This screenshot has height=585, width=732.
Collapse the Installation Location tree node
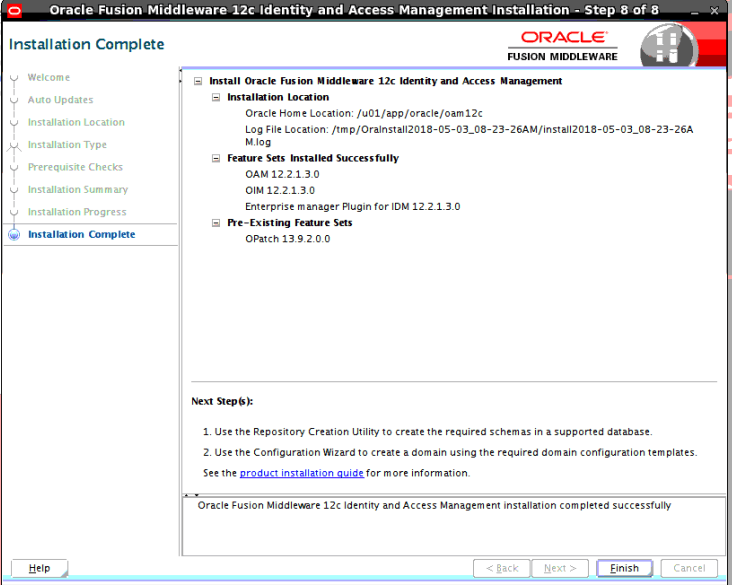click(x=216, y=97)
